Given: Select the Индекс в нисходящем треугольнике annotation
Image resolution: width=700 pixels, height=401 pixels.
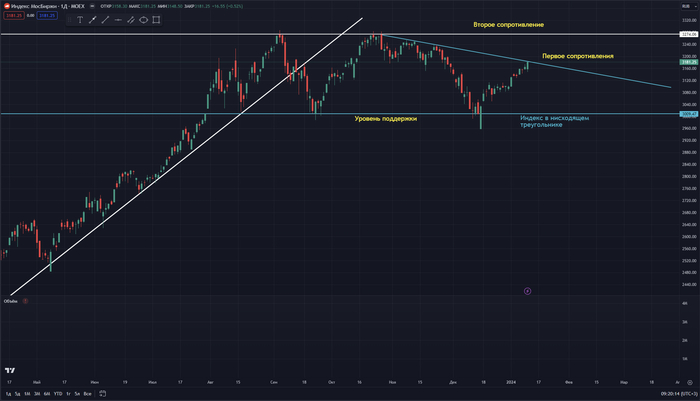Looking at the screenshot, I should pyautogui.click(x=554, y=121).
